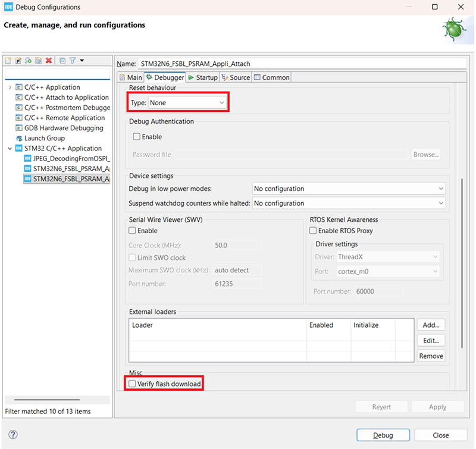Expand the C/C++ Application tree node
Viewport: 476px width, 449px height.
coord(10,87)
